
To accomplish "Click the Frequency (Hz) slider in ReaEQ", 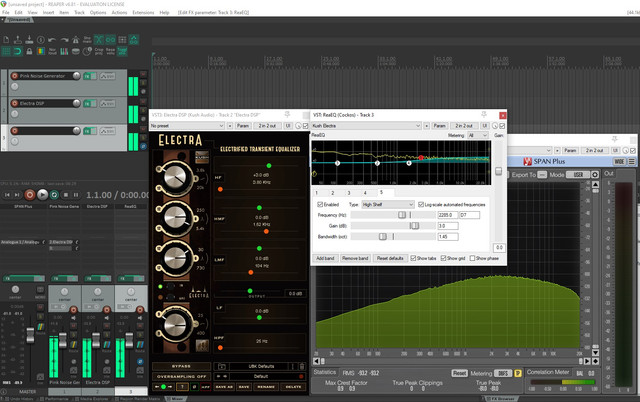I will pyautogui.click(x=393, y=215).
